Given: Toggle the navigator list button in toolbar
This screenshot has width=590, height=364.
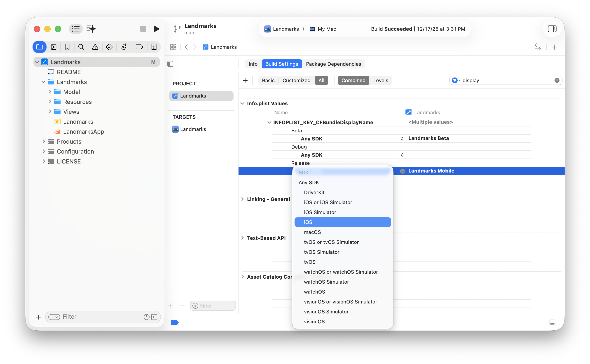Looking at the screenshot, I should [x=76, y=29].
